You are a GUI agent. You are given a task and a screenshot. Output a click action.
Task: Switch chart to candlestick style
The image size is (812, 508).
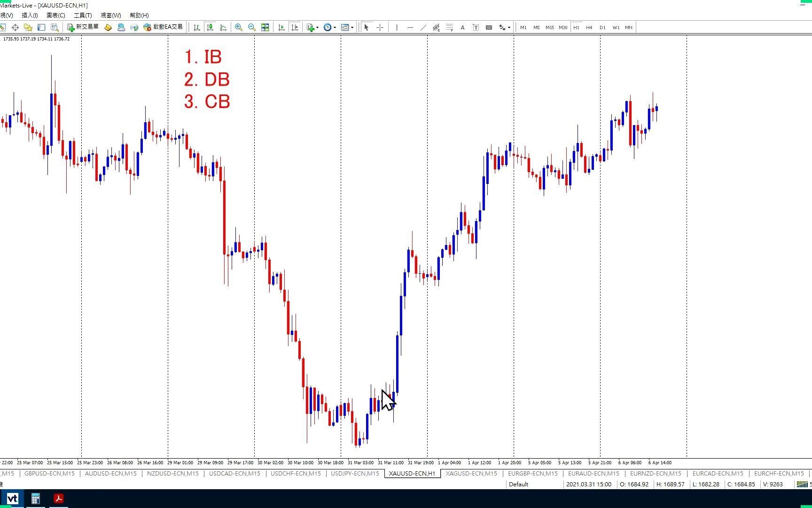pos(210,27)
